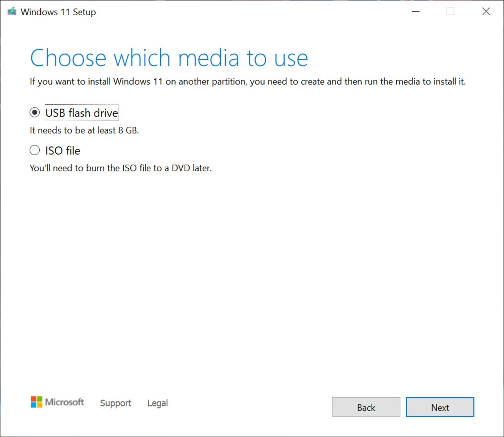Click the "You'll need to burn the ISO file" note

121,168
